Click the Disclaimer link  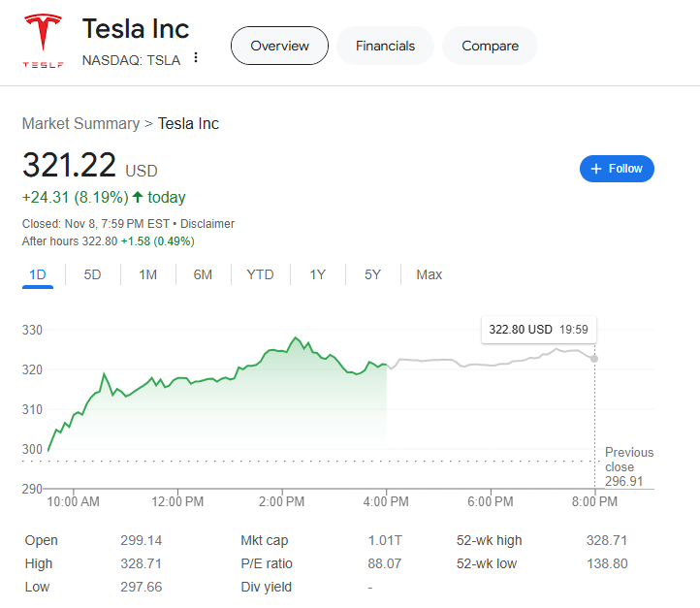[x=207, y=224]
